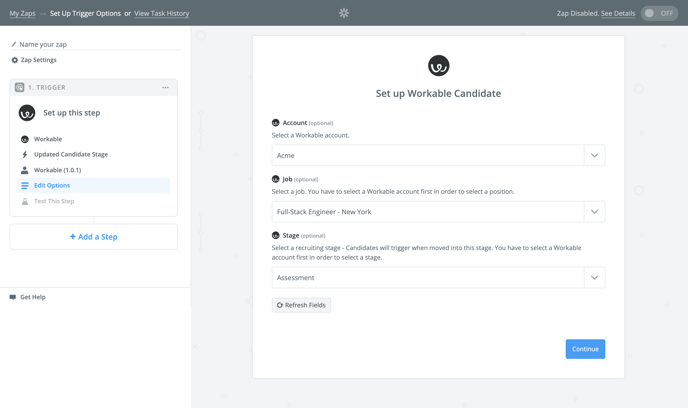Click the Set up this step heading
The height and width of the screenshot is (408, 688).
(x=72, y=113)
